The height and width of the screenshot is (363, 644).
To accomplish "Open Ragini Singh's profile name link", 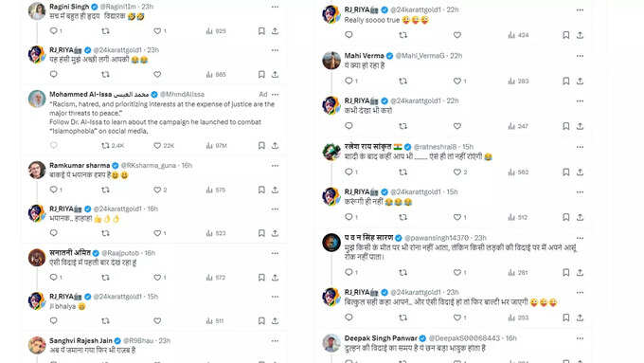I will 69,7.
